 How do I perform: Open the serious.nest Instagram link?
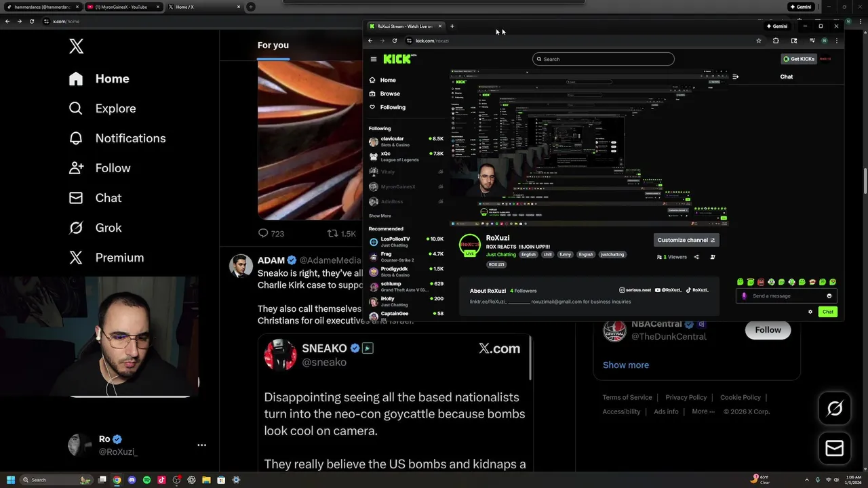point(635,290)
